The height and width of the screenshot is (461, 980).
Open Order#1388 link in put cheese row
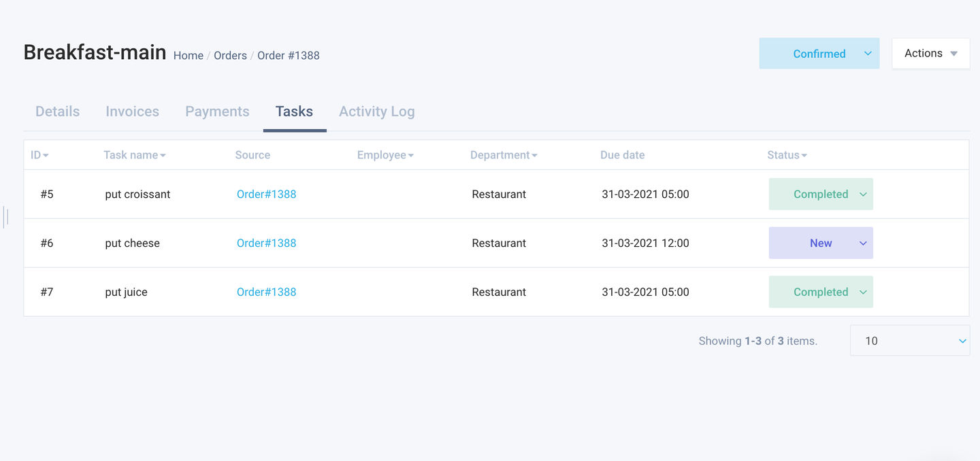tap(267, 243)
